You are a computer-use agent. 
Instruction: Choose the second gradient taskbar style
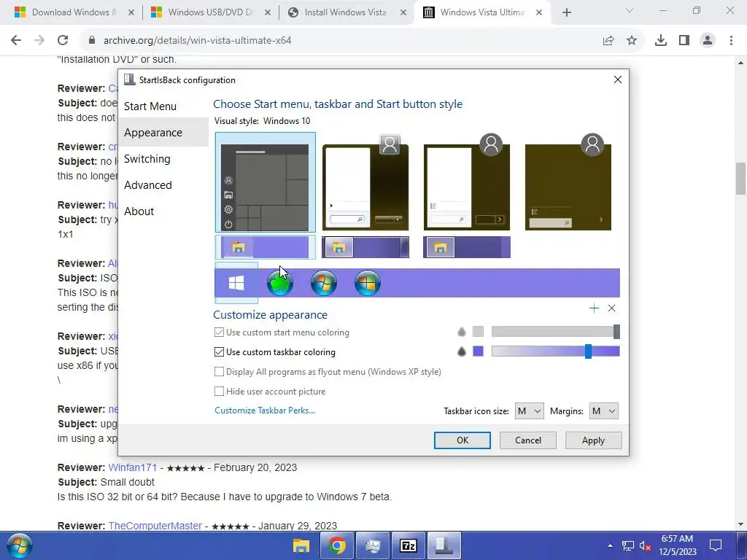pyautogui.click(x=365, y=247)
